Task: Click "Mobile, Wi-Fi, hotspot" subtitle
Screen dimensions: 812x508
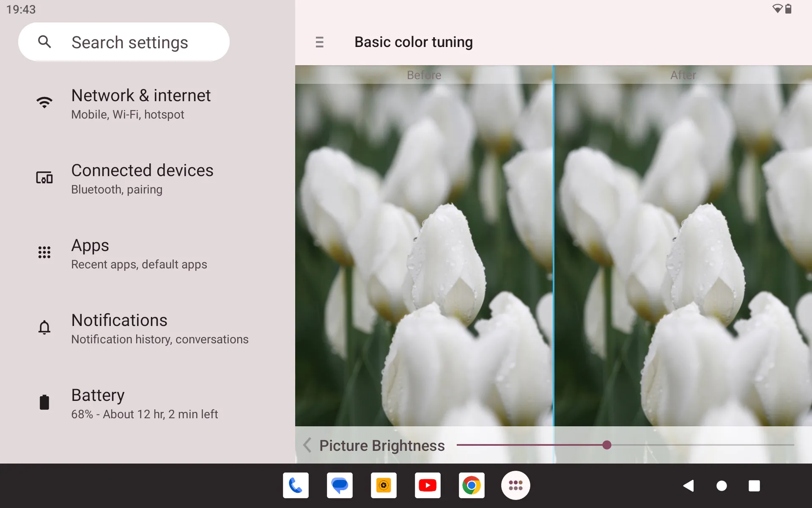Action: (128, 115)
